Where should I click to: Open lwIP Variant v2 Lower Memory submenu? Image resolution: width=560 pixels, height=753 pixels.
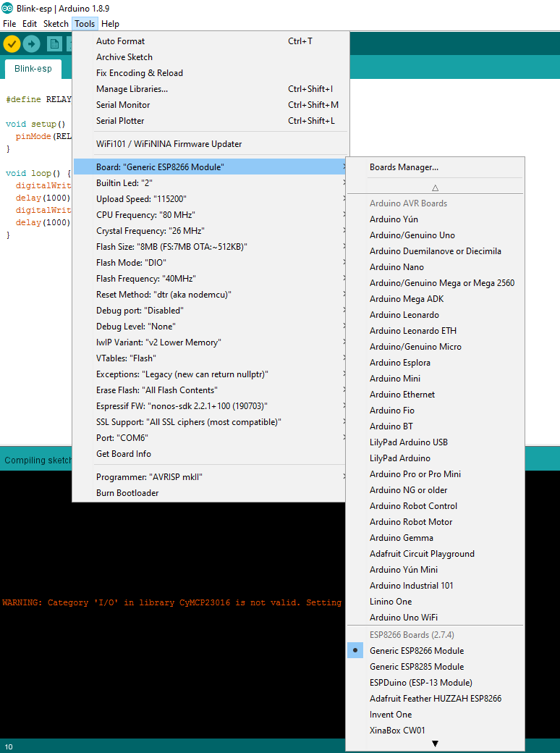pos(210,342)
